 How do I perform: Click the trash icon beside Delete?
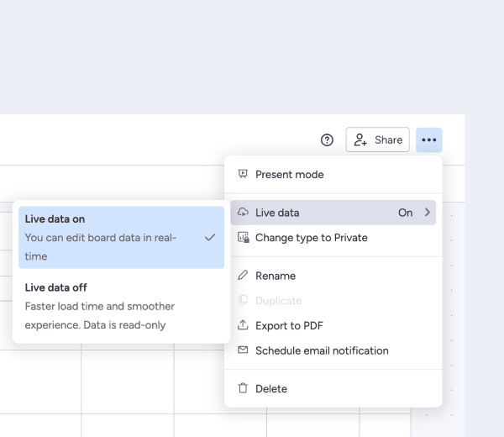click(243, 388)
